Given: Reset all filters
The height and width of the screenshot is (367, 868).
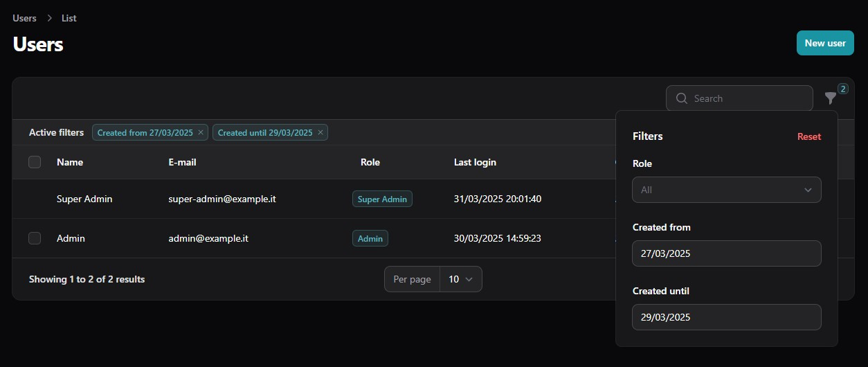Looking at the screenshot, I should (x=808, y=136).
